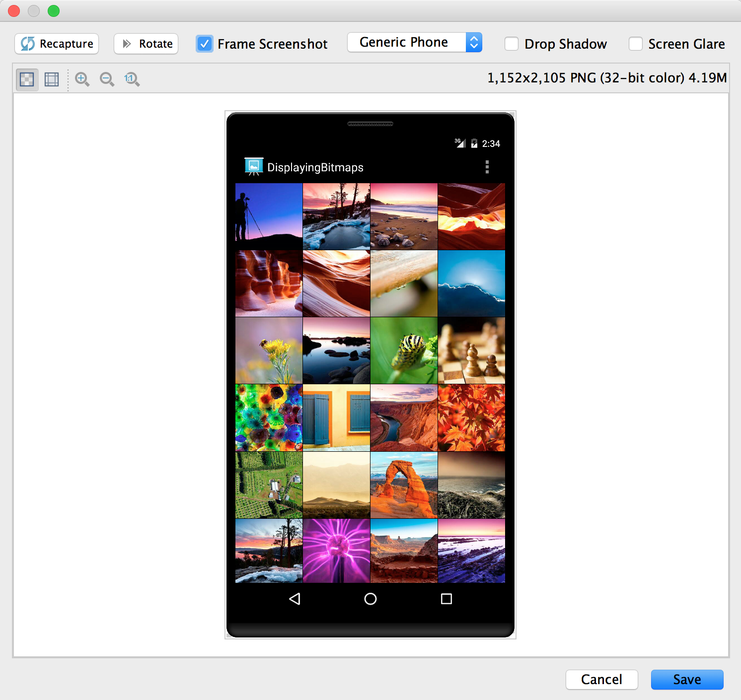Click the green macOS maximize button
This screenshot has width=741, height=700.
point(54,11)
